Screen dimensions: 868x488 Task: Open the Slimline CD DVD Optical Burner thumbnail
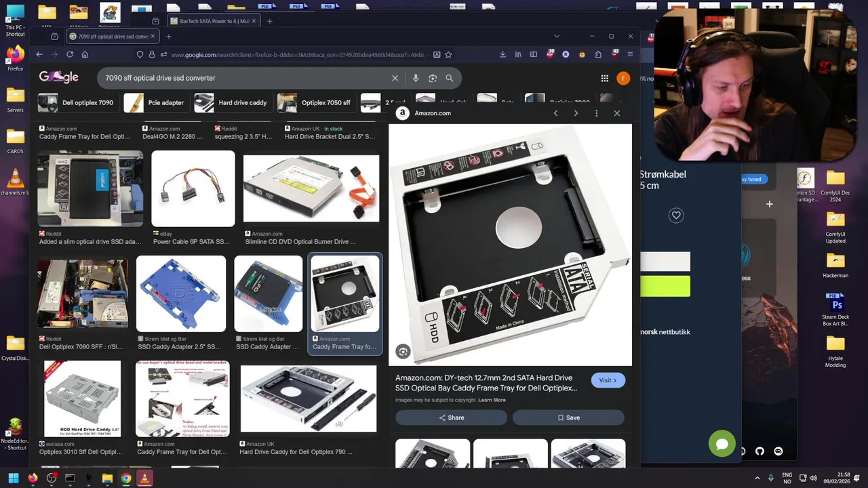311,188
